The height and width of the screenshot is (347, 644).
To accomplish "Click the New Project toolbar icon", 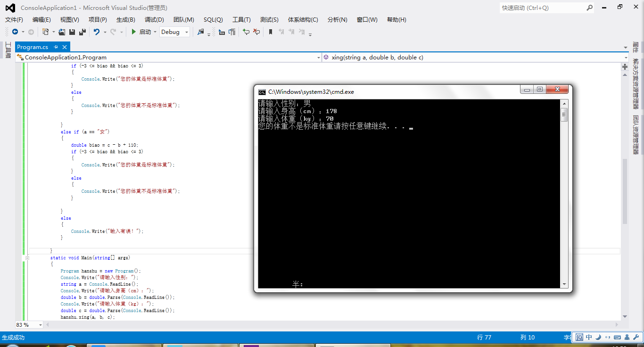I will pos(46,32).
